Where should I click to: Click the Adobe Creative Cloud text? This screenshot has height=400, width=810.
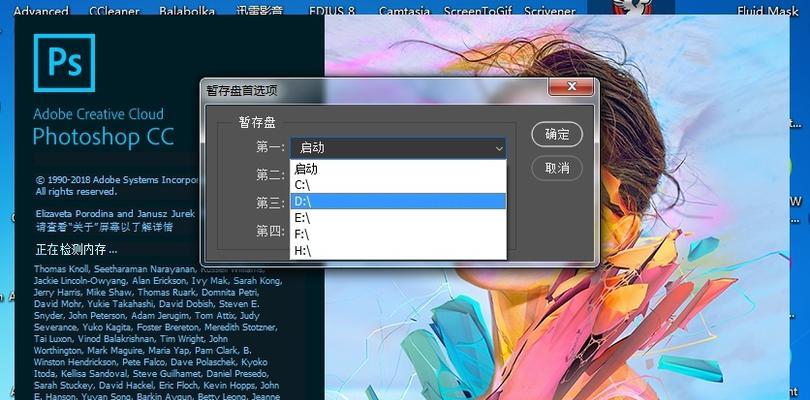coord(98,114)
